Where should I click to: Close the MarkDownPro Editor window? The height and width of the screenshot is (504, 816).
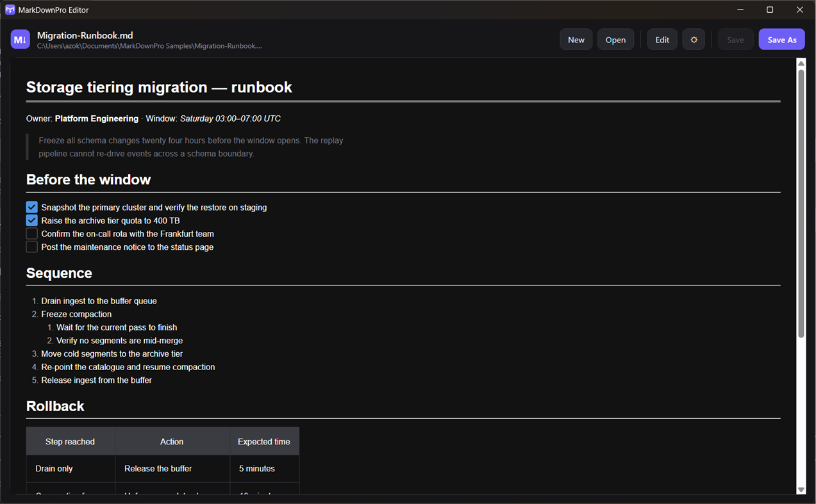click(800, 10)
